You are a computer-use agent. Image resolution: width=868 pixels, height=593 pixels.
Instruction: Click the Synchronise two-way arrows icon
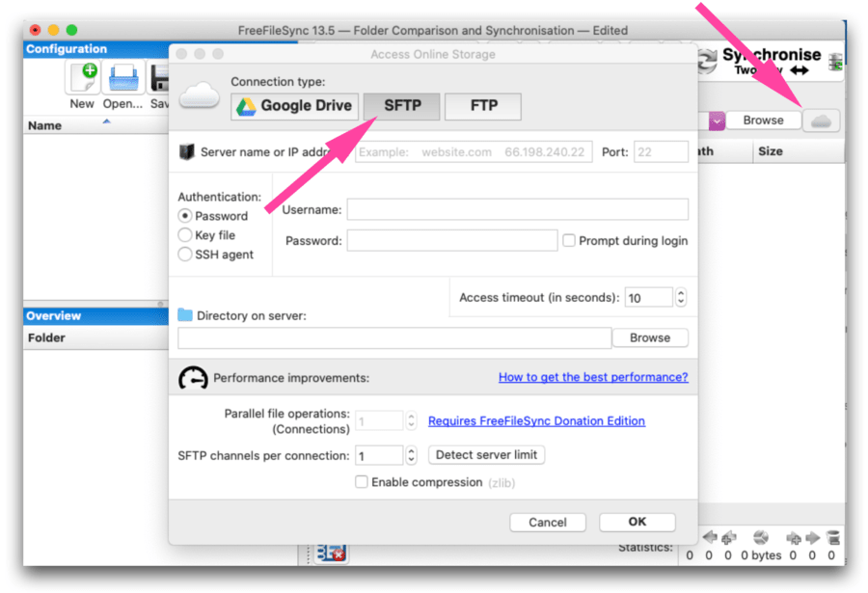pyautogui.click(x=707, y=61)
